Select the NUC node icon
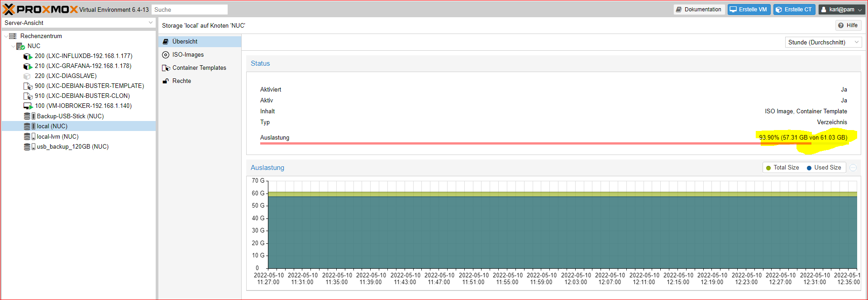This screenshot has height=300, width=868. (x=20, y=46)
